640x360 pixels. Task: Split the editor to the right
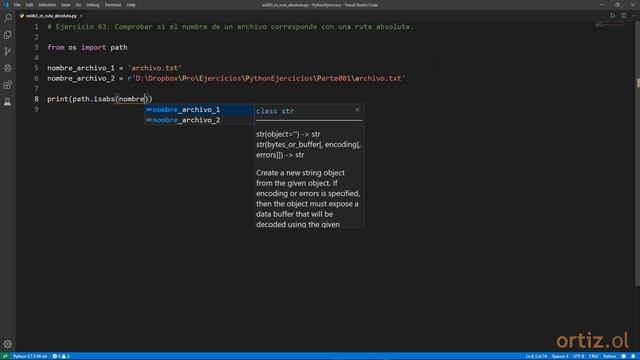pyautogui.click(x=624, y=16)
